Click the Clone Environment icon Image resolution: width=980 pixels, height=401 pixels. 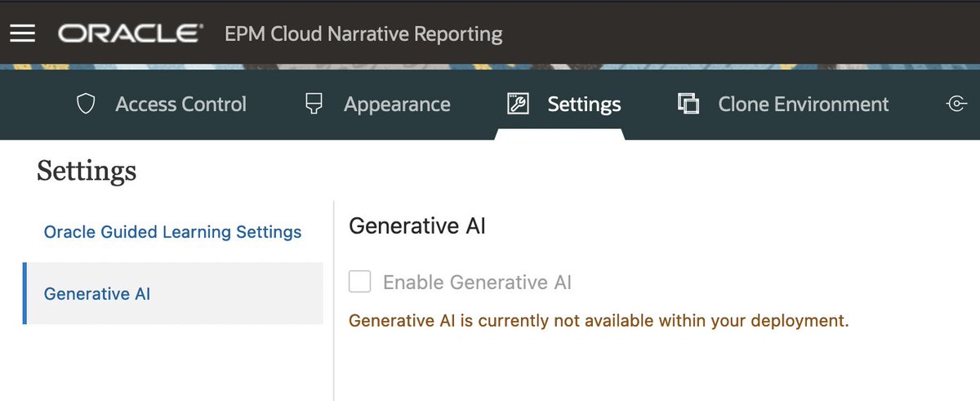pyautogui.click(x=688, y=105)
